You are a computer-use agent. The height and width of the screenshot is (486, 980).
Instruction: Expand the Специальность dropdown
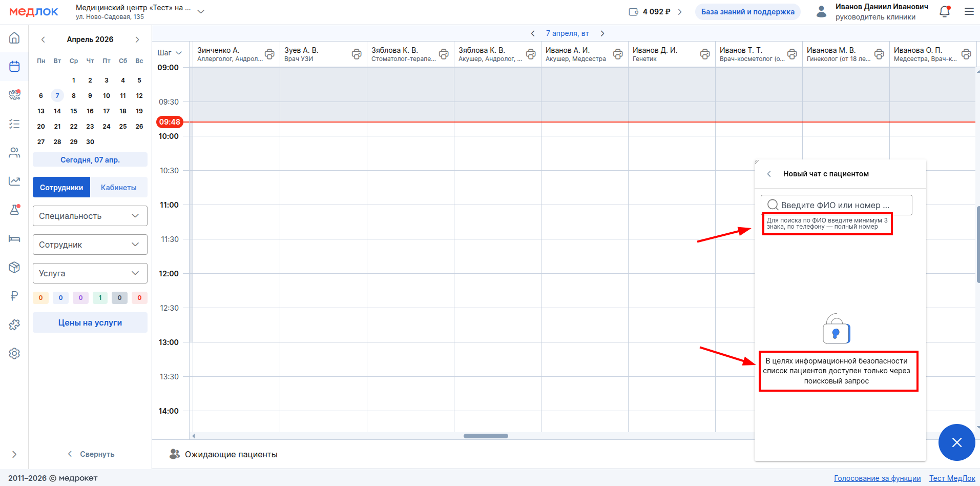pyautogui.click(x=90, y=216)
